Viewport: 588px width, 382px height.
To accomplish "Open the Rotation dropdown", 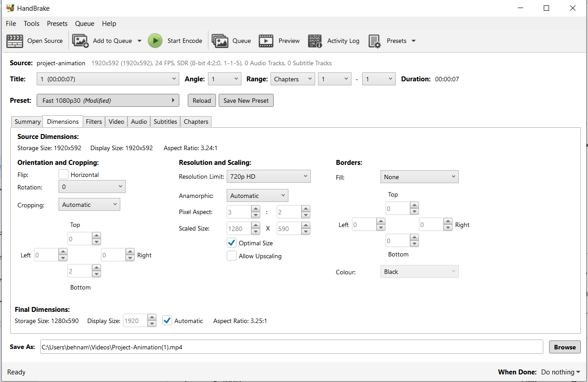I will point(92,187).
